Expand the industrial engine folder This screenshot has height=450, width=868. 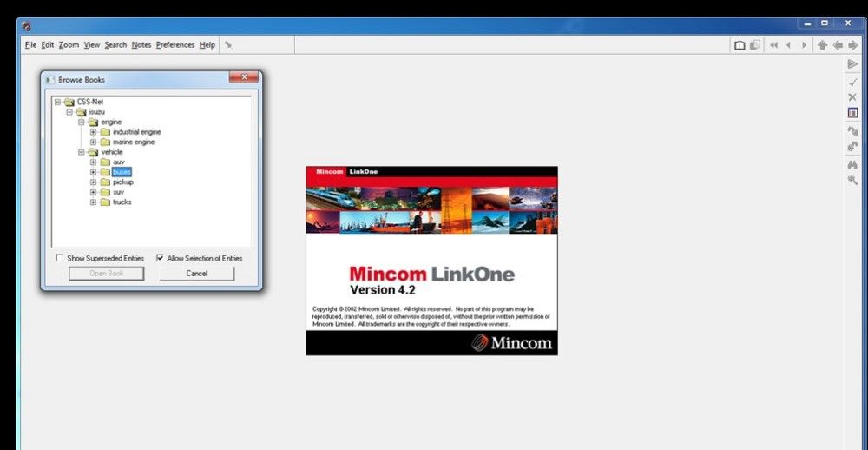pyautogui.click(x=93, y=132)
